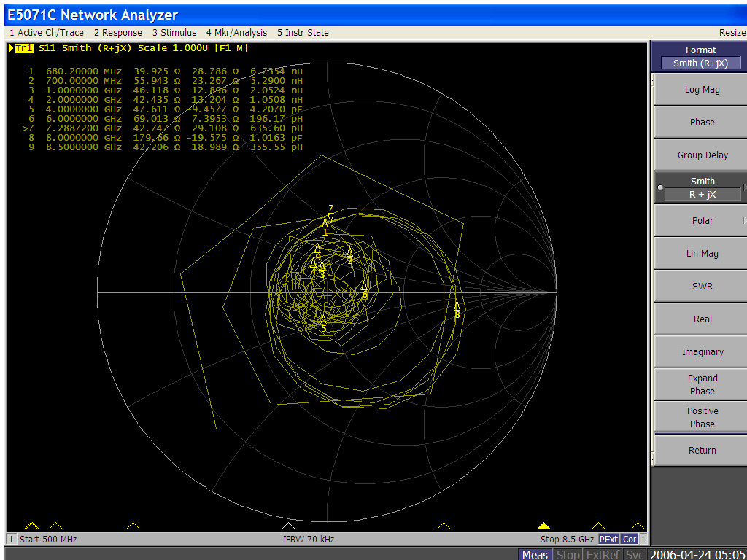Click the Resize control in menu bar
The width and height of the screenshot is (747, 560).
(732, 32)
